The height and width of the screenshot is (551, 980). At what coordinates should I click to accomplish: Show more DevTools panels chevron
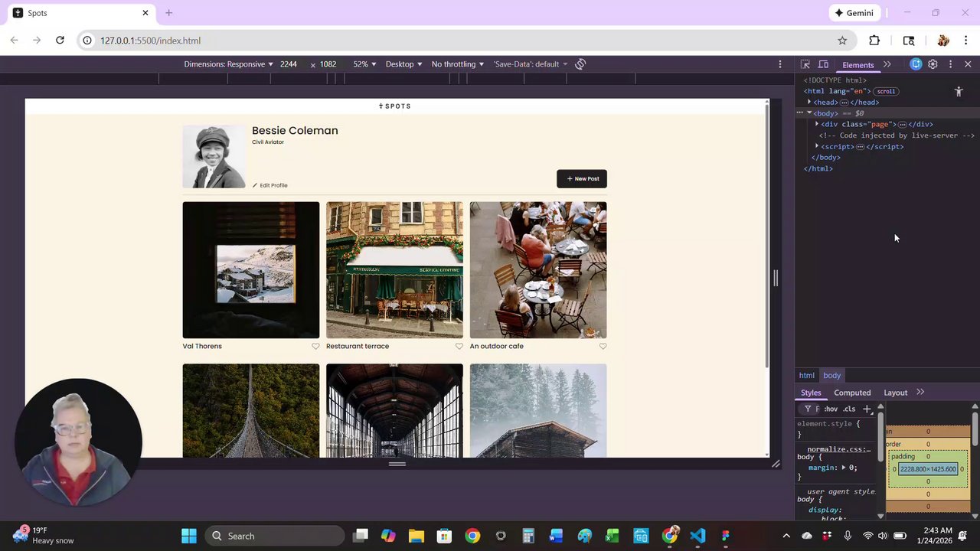[x=887, y=64]
